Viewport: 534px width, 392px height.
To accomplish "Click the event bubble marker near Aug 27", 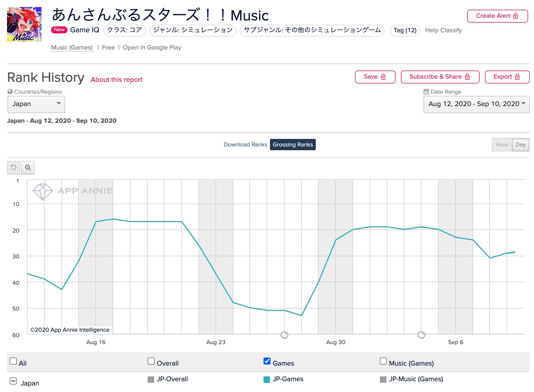I will (285, 335).
